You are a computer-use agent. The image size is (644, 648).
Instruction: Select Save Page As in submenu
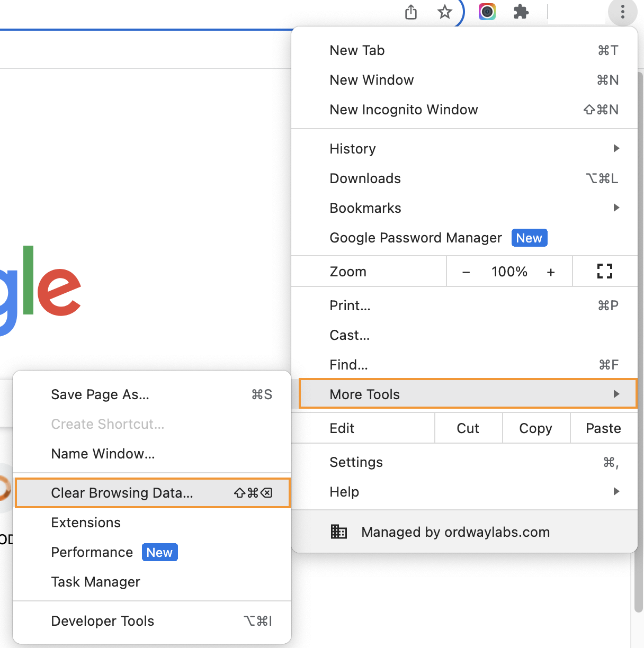tap(152, 394)
